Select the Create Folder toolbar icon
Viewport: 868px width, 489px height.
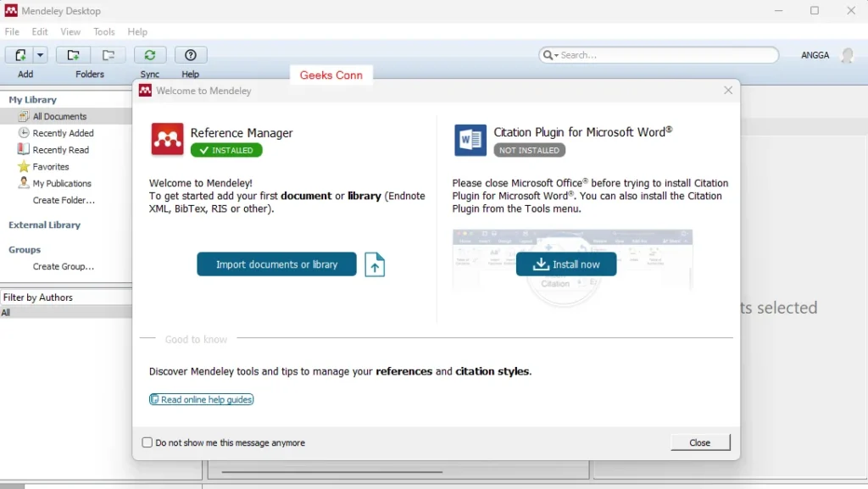[73, 54]
